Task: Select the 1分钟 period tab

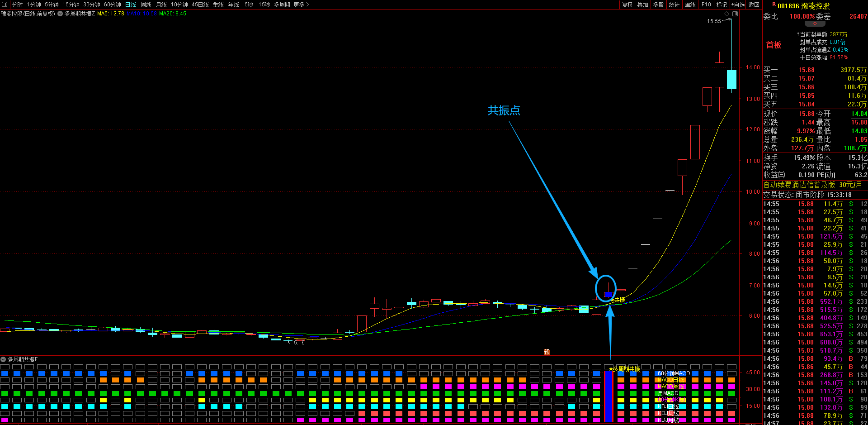Action: [34, 5]
